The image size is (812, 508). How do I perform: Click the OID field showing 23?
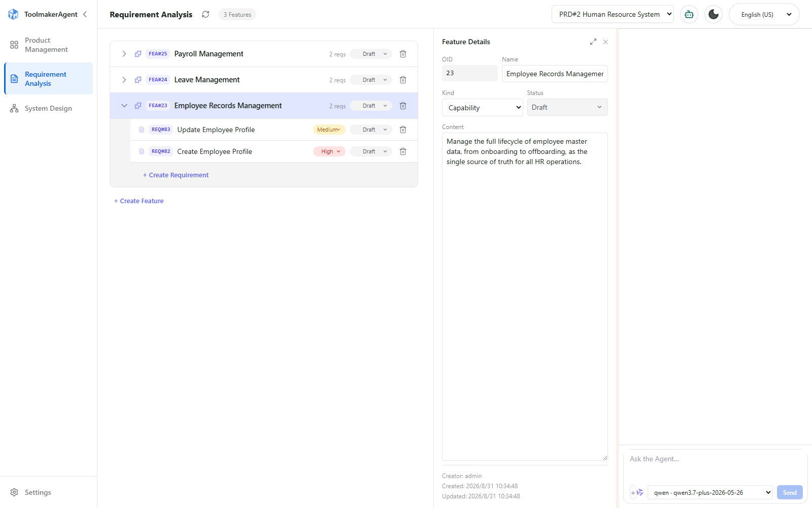(x=470, y=73)
